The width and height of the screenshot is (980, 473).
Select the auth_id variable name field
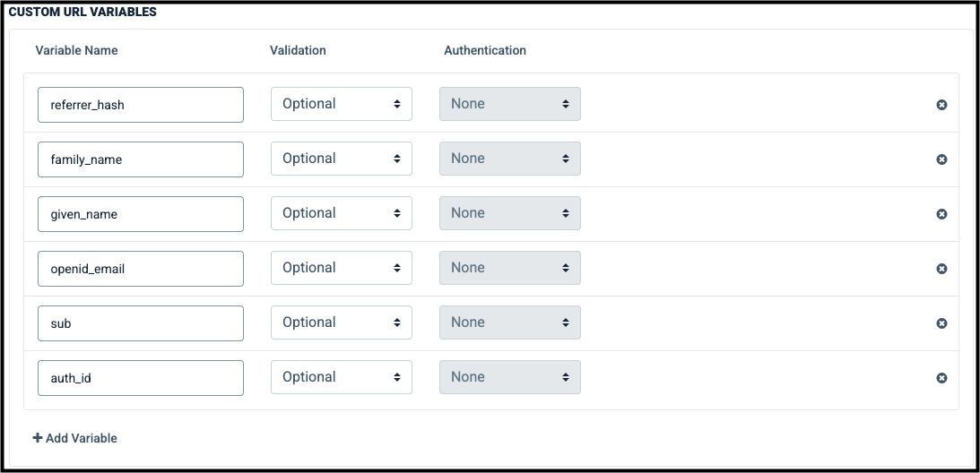pos(141,378)
